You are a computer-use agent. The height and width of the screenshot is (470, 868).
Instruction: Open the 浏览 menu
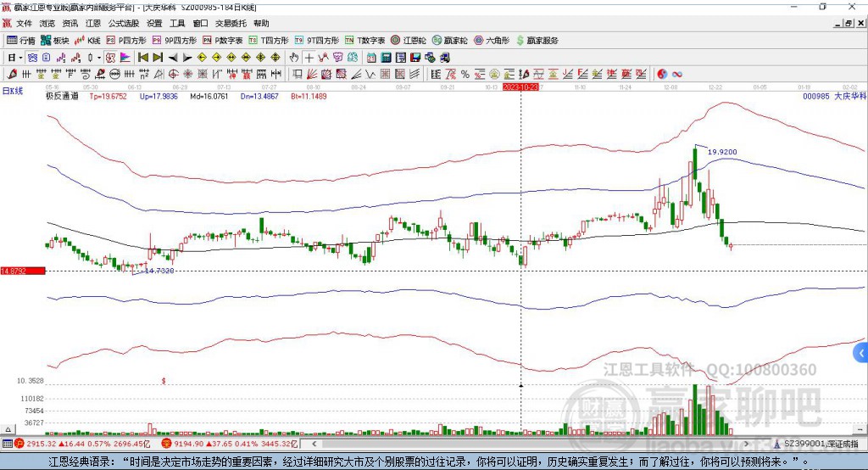click(47, 23)
